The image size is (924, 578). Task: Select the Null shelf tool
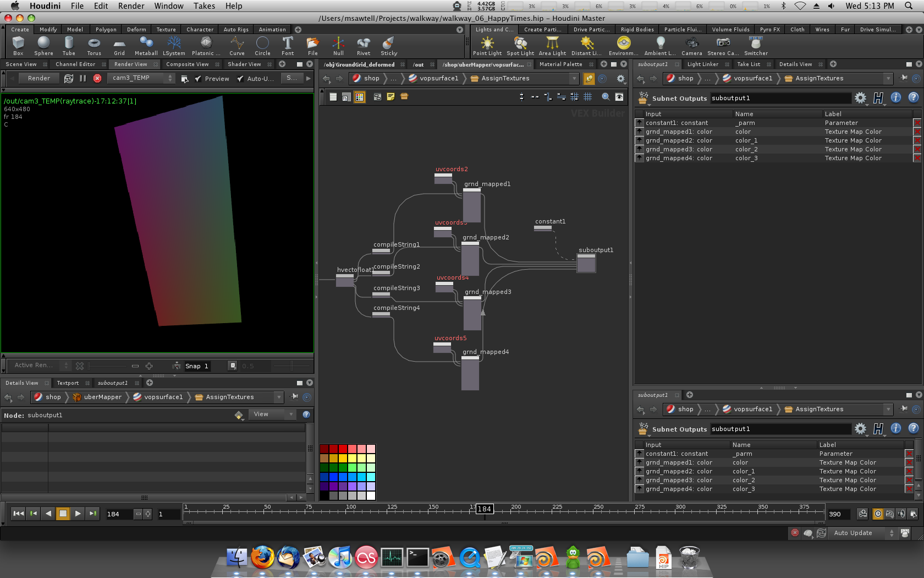pyautogui.click(x=338, y=46)
